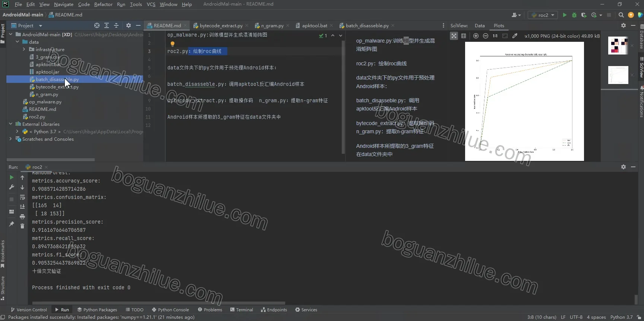Open the Project view selector dropdown

pyautogui.click(x=27, y=25)
